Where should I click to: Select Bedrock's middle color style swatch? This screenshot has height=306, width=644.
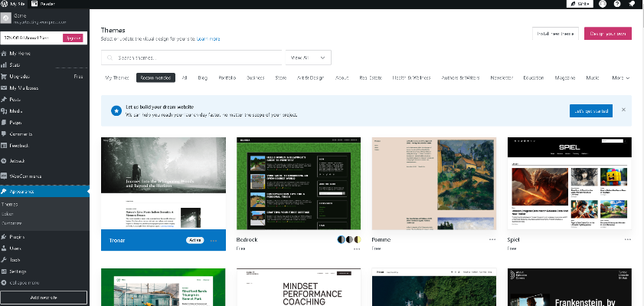coord(349,239)
